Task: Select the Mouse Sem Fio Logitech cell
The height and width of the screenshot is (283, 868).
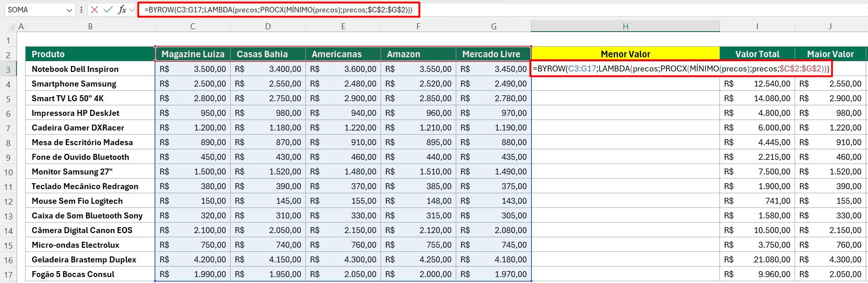Action: coord(90,201)
